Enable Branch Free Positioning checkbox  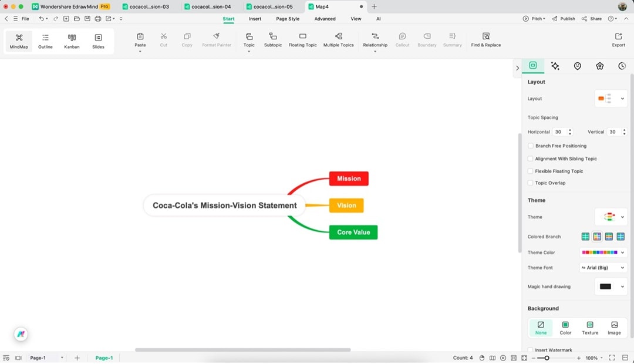[531, 146]
